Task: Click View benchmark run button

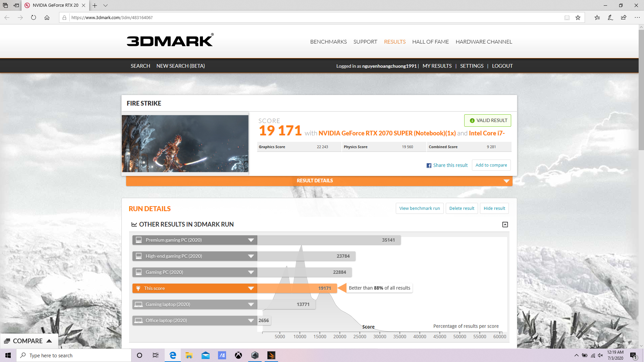Action: click(x=420, y=208)
